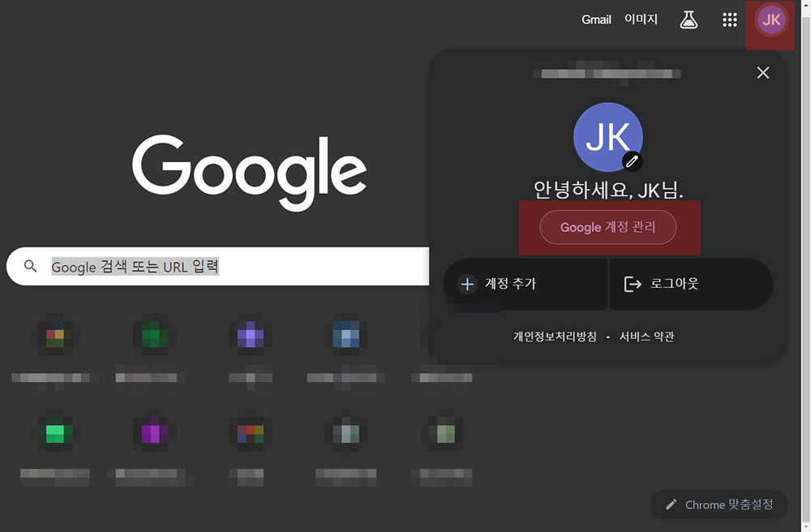The width and height of the screenshot is (811, 532).
Task: Click the magnifier icon in search box
Action: 31,266
